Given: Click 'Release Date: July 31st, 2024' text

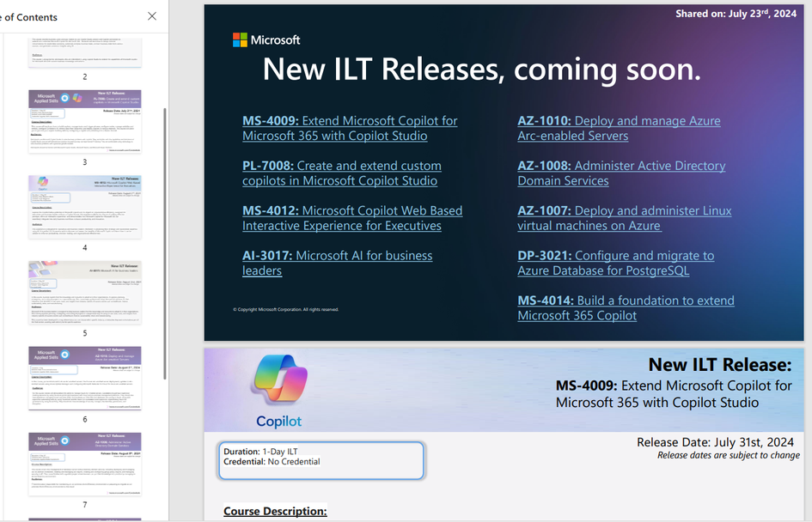Looking at the screenshot, I should (x=715, y=442).
